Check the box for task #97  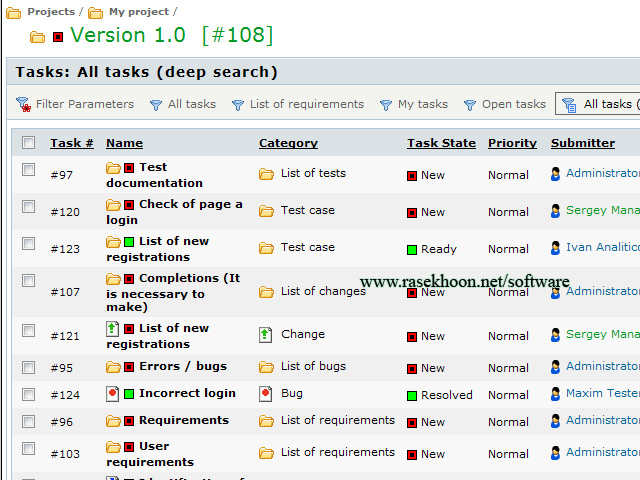[x=29, y=169]
